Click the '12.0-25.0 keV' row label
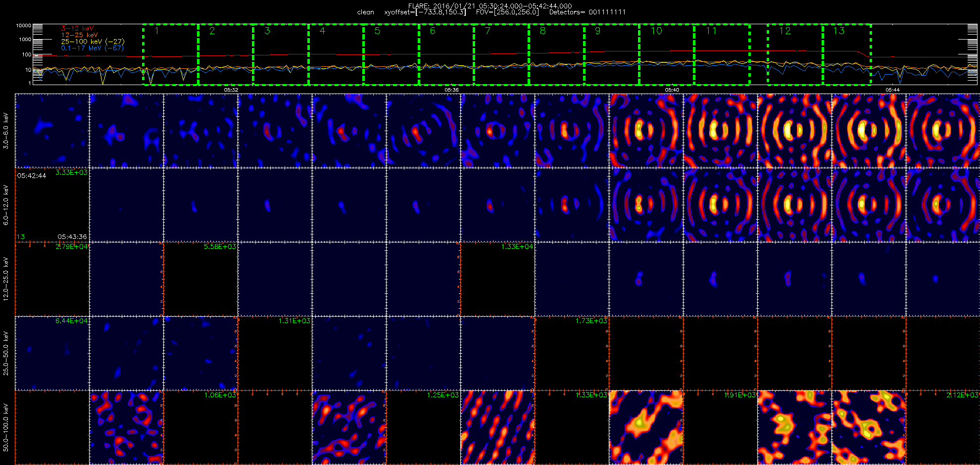 tap(6, 279)
